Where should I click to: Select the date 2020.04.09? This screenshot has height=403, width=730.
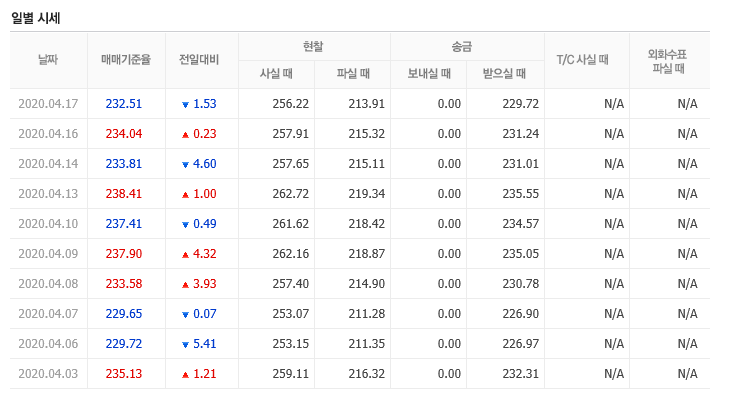pyautogui.click(x=48, y=254)
